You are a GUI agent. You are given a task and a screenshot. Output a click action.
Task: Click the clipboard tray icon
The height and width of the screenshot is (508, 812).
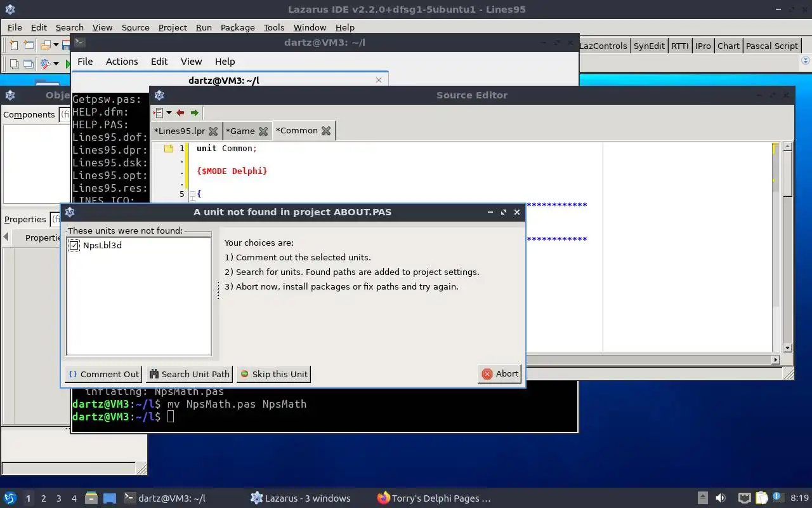pos(762,498)
